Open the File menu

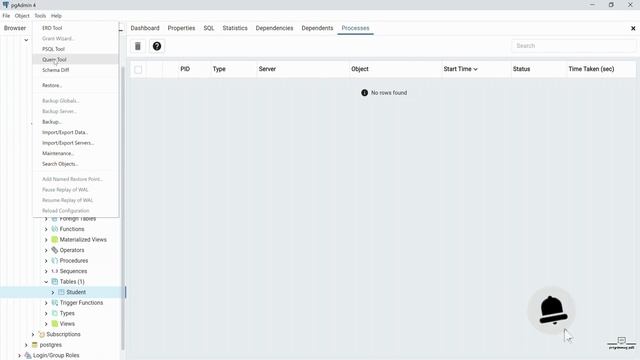coord(6,16)
